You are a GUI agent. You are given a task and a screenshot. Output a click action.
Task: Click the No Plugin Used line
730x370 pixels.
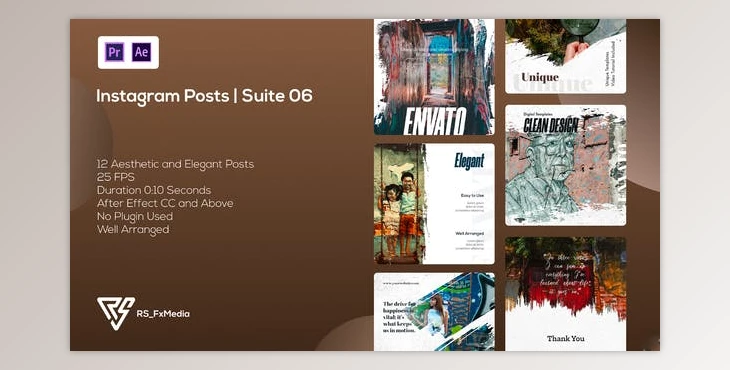point(135,216)
